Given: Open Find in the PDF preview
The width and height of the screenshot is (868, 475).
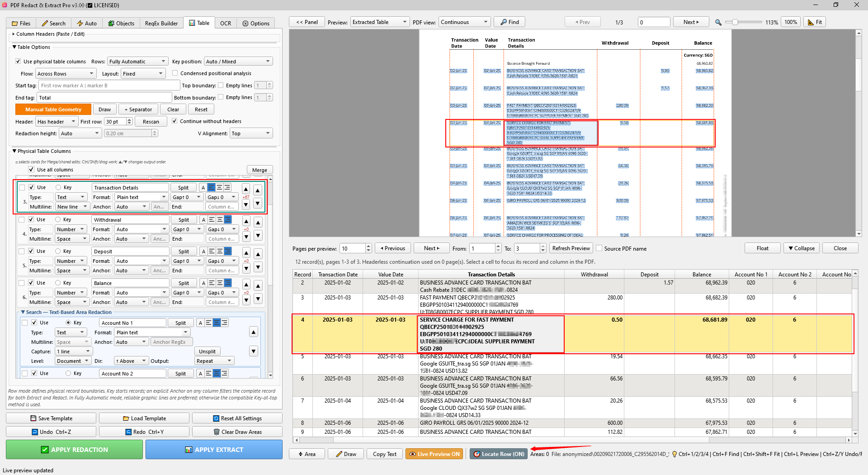Looking at the screenshot, I should coord(509,22).
